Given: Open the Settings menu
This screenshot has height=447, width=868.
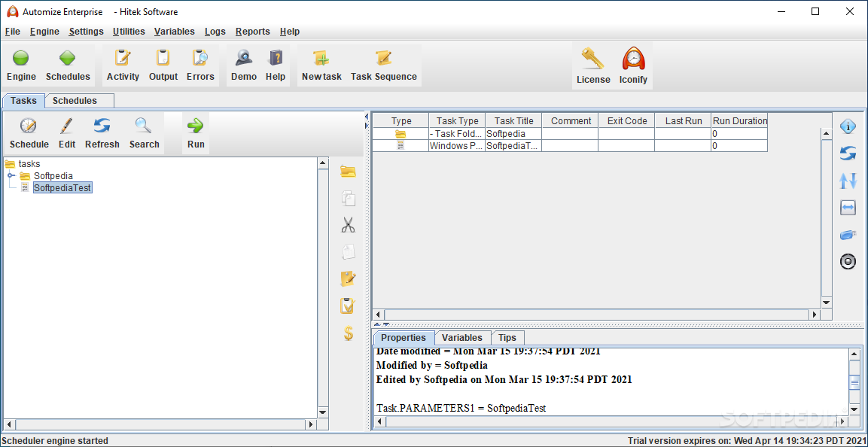Looking at the screenshot, I should (87, 32).
